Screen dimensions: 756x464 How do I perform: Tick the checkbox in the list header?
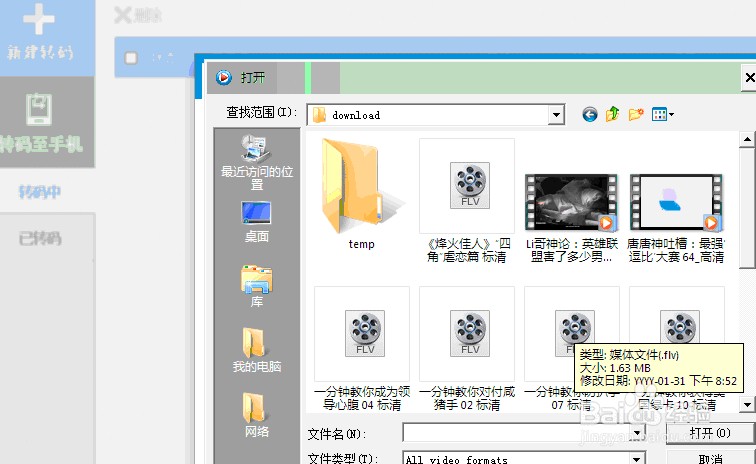tap(131, 58)
